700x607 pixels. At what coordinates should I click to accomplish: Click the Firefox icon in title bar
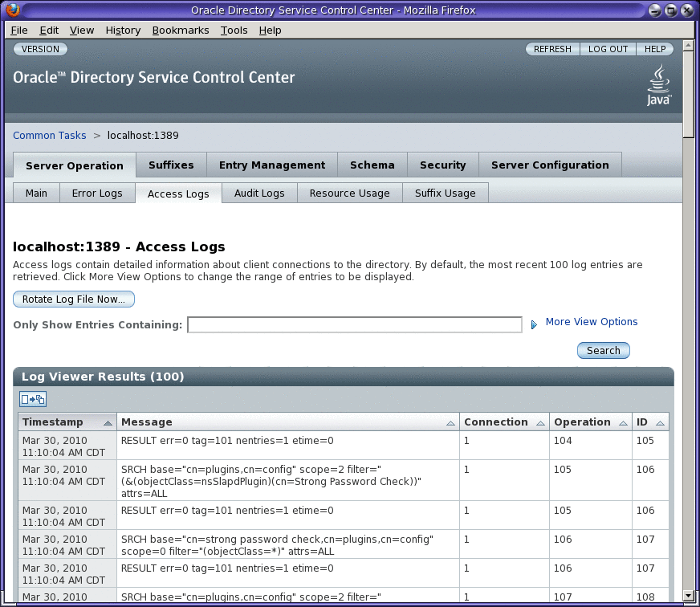pyautogui.click(x=12, y=10)
